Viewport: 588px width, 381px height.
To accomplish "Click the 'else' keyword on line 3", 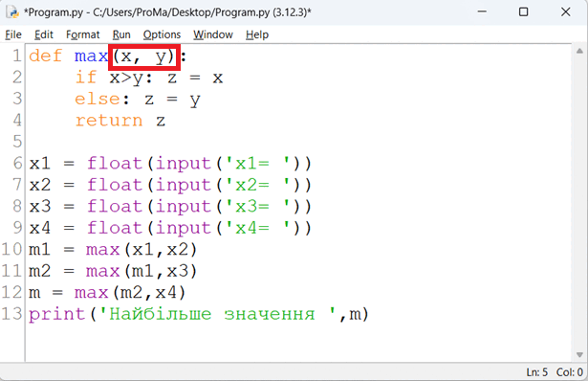I will coord(98,100).
